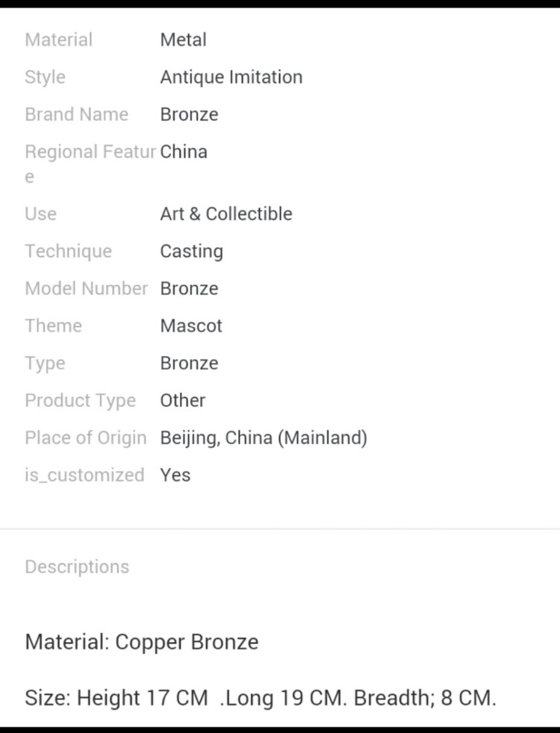Click the Casting technique value
Viewport: 560px width, 733px height.
pos(191,251)
